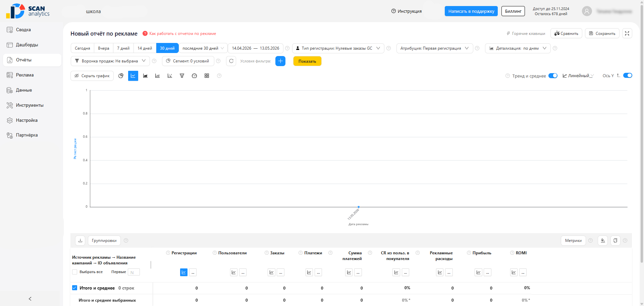This screenshot has width=644, height=306.
Task: Select the 7 дней period tab
Action: click(123, 48)
